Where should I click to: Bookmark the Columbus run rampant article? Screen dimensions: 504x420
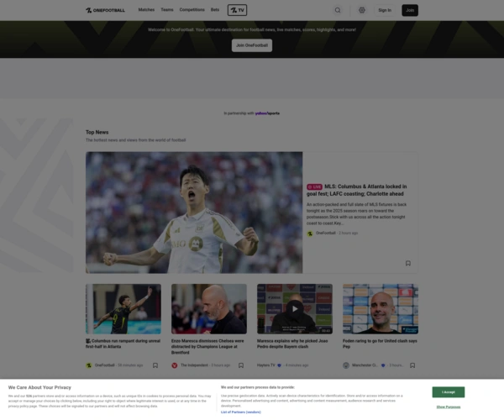[155, 365]
